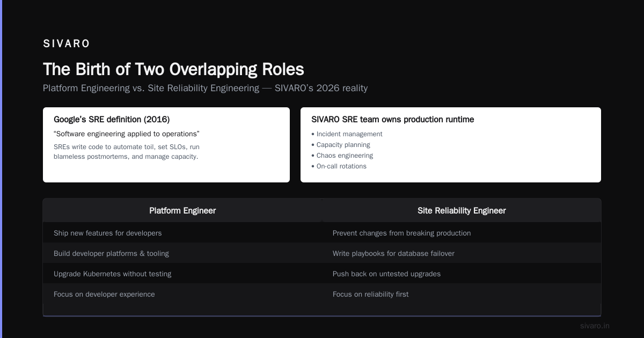This screenshot has width=644, height=338.
Task: Click "Write playbooks for database failover" cell
Action: coord(462,253)
